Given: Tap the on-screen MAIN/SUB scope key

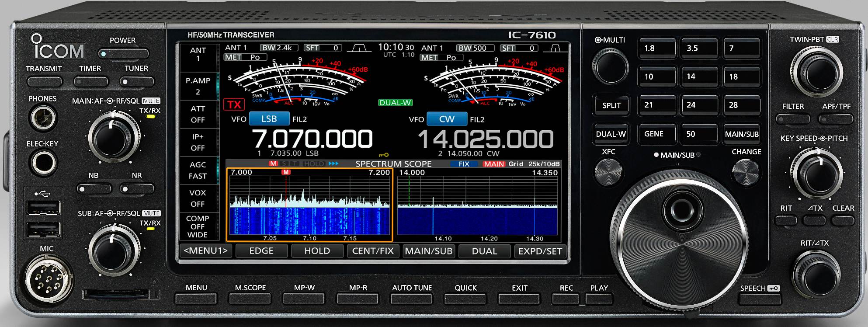Looking at the screenshot, I should pyautogui.click(x=429, y=251).
